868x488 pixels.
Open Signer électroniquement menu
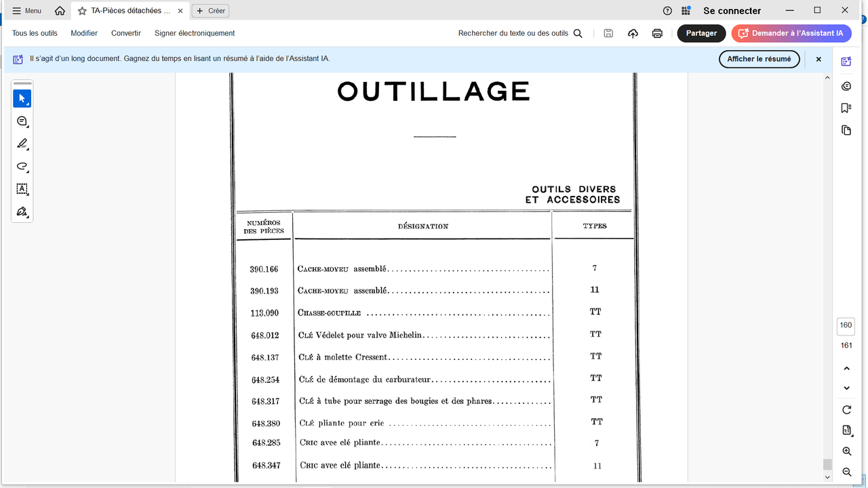pos(195,33)
